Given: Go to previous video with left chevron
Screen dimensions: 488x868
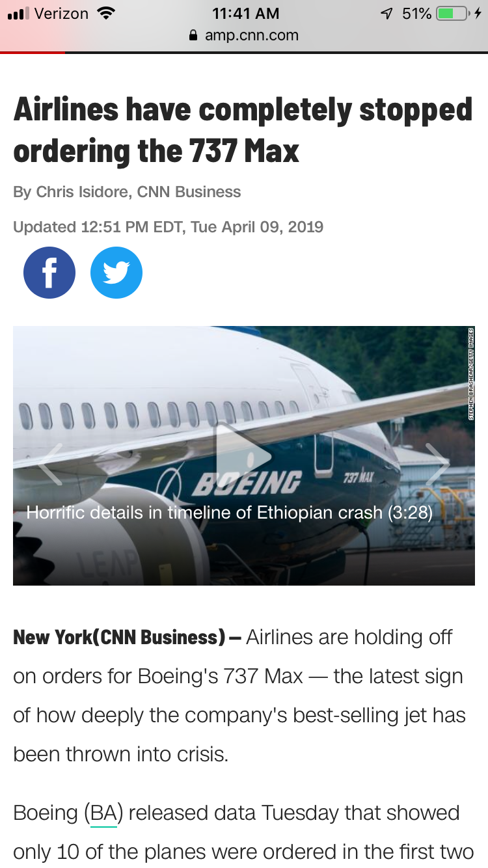Looking at the screenshot, I should tap(51, 464).
